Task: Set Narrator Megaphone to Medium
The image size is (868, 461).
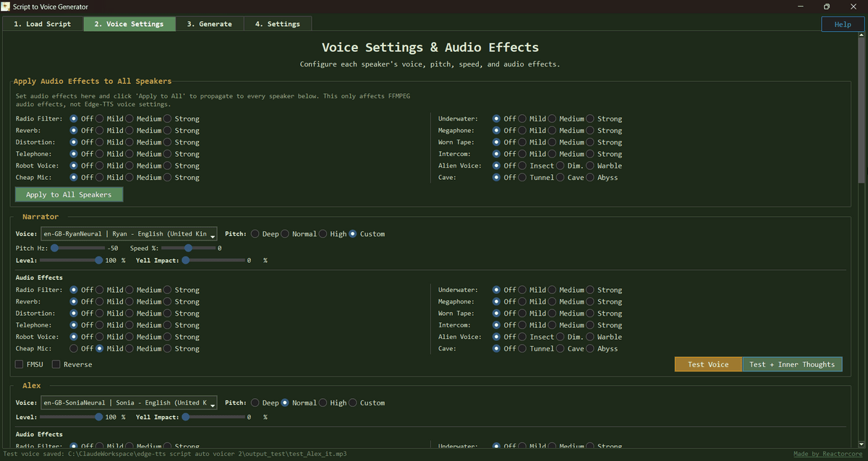Action: pyautogui.click(x=566, y=302)
